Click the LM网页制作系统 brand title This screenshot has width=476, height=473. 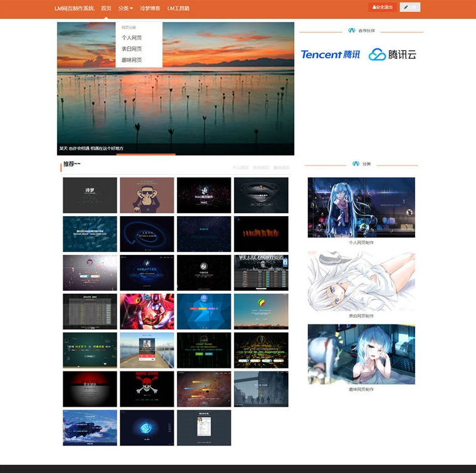click(x=75, y=8)
